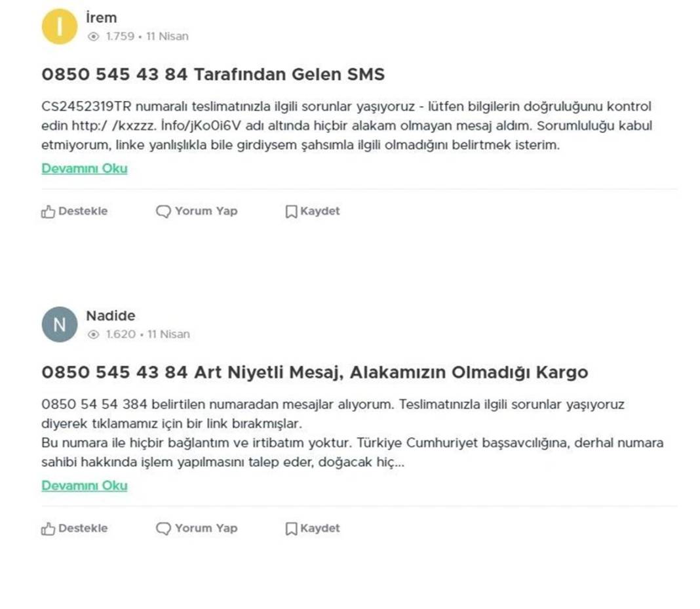Click the gray N avatar for Nadide

click(x=59, y=324)
